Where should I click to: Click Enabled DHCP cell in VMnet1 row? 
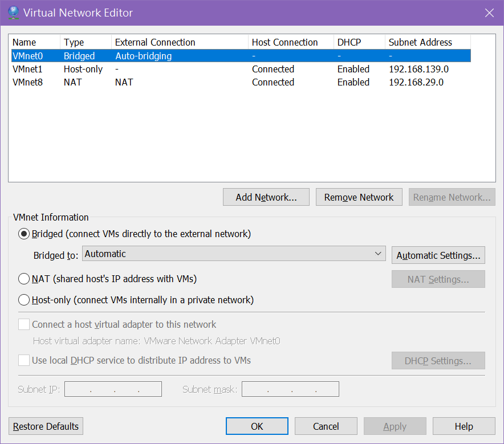pyautogui.click(x=353, y=69)
